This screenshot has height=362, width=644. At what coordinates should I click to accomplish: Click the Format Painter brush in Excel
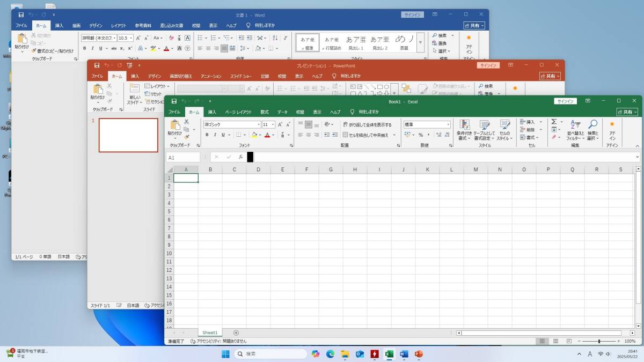(x=186, y=137)
